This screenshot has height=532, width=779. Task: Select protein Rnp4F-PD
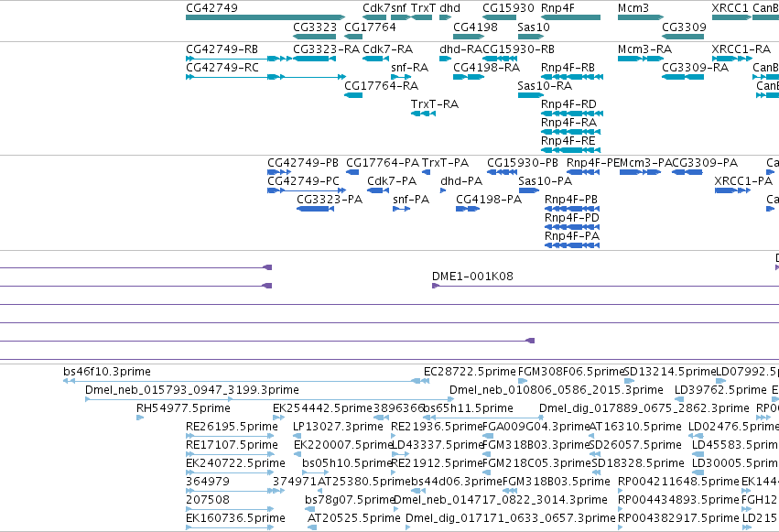pos(572,218)
